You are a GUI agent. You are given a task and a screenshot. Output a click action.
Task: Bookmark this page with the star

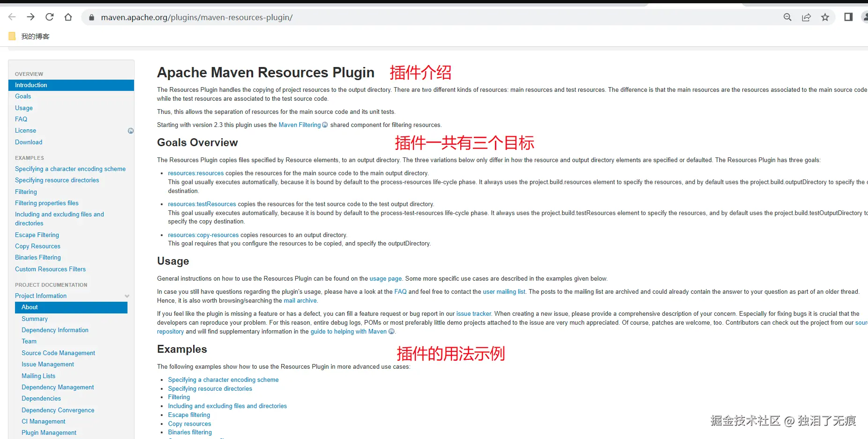click(825, 17)
